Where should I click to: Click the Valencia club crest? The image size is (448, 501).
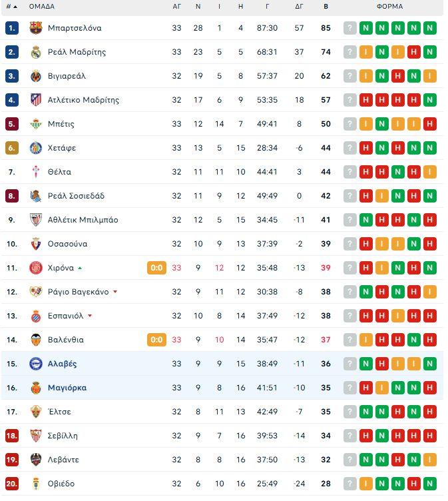(x=36, y=340)
